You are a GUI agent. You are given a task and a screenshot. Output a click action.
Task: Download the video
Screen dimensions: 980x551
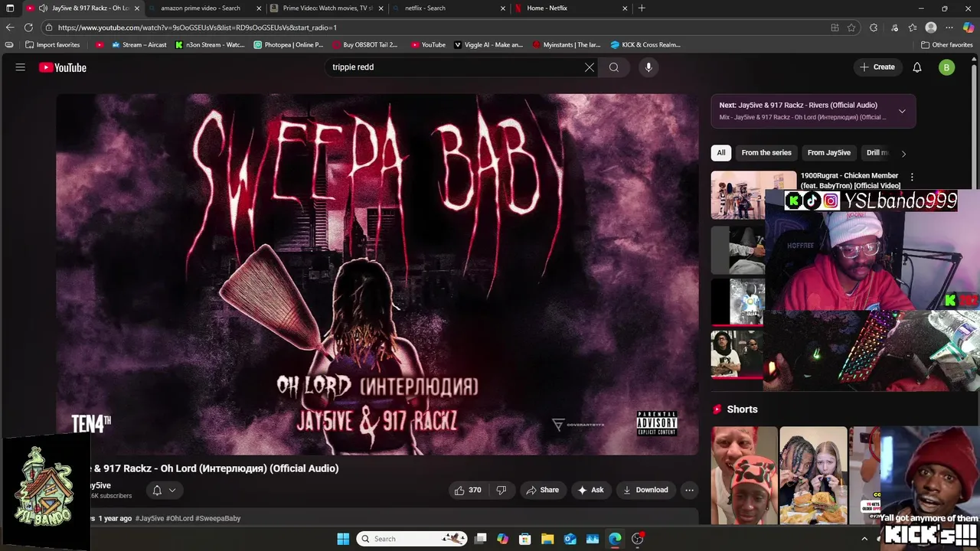645,490
